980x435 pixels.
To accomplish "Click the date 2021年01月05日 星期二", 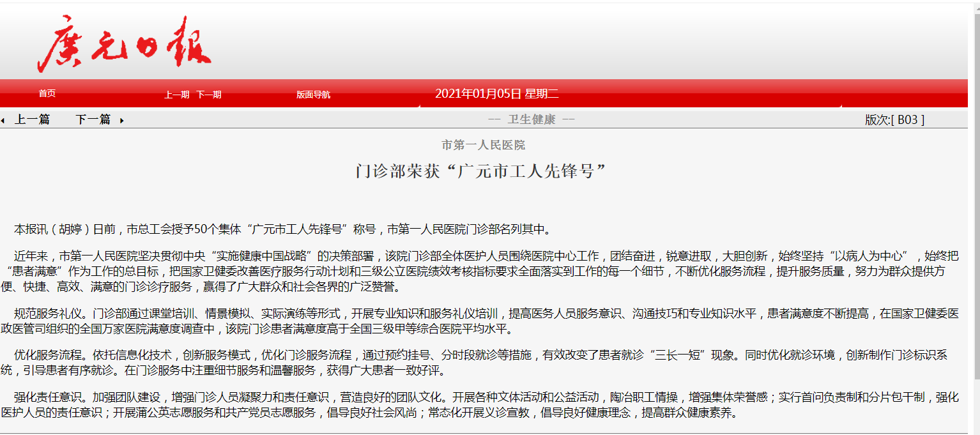I will pyautogui.click(x=496, y=94).
